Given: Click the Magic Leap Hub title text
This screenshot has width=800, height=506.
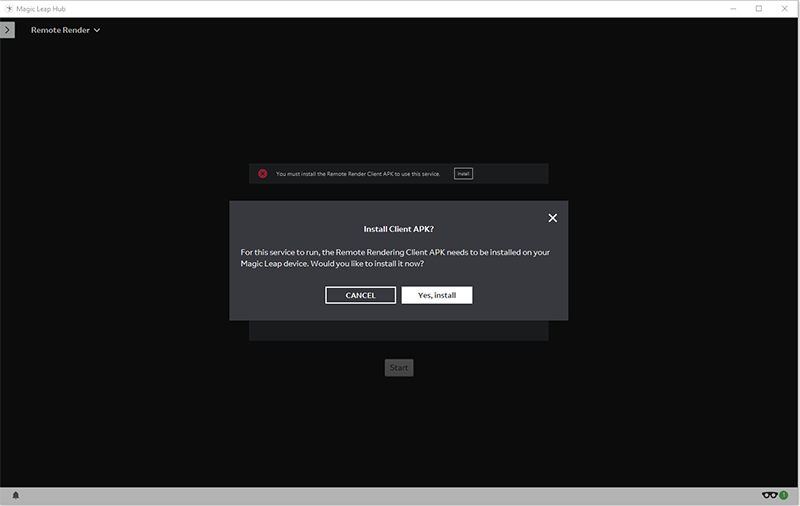Looking at the screenshot, I should (x=42, y=8).
